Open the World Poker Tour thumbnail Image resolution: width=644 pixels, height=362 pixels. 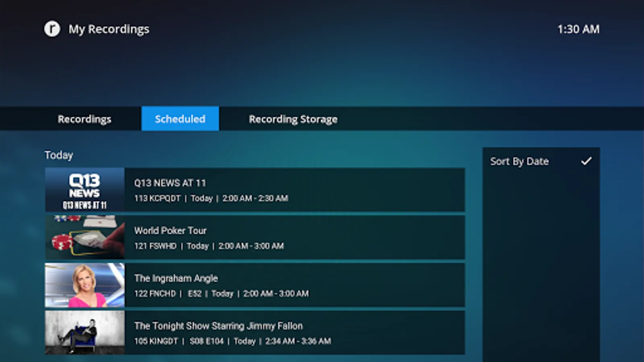click(85, 237)
